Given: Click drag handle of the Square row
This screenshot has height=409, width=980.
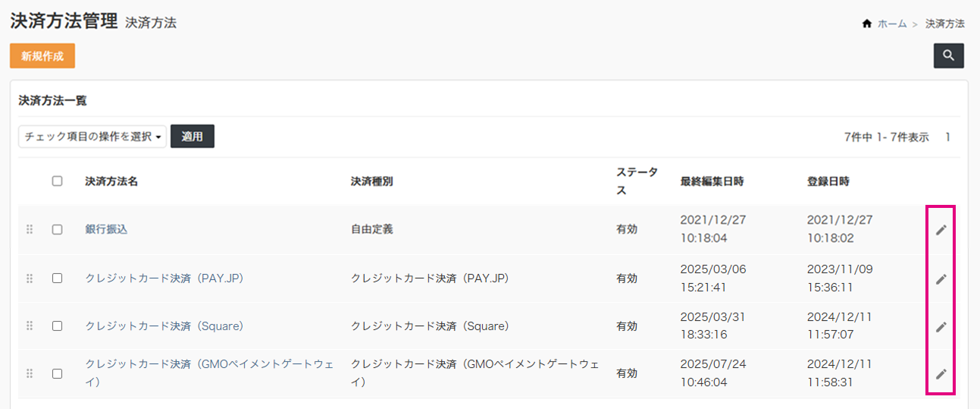Looking at the screenshot, I should pyautogui.click(x=30, y=326).
